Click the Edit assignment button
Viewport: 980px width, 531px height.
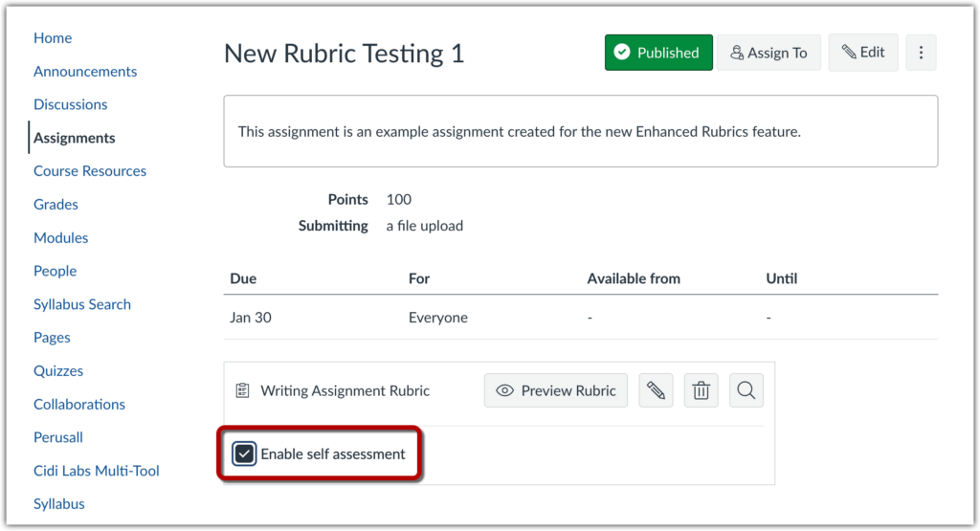click(x=863, y=53)
